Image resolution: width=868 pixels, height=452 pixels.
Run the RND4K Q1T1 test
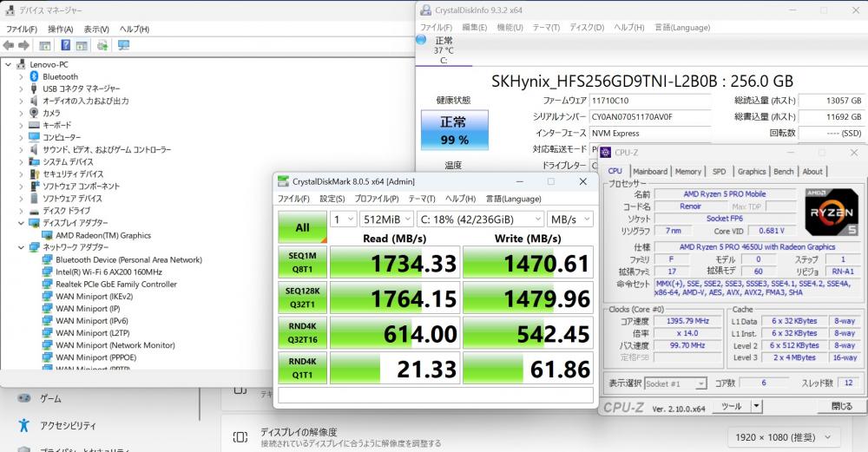tap(302, 369)
